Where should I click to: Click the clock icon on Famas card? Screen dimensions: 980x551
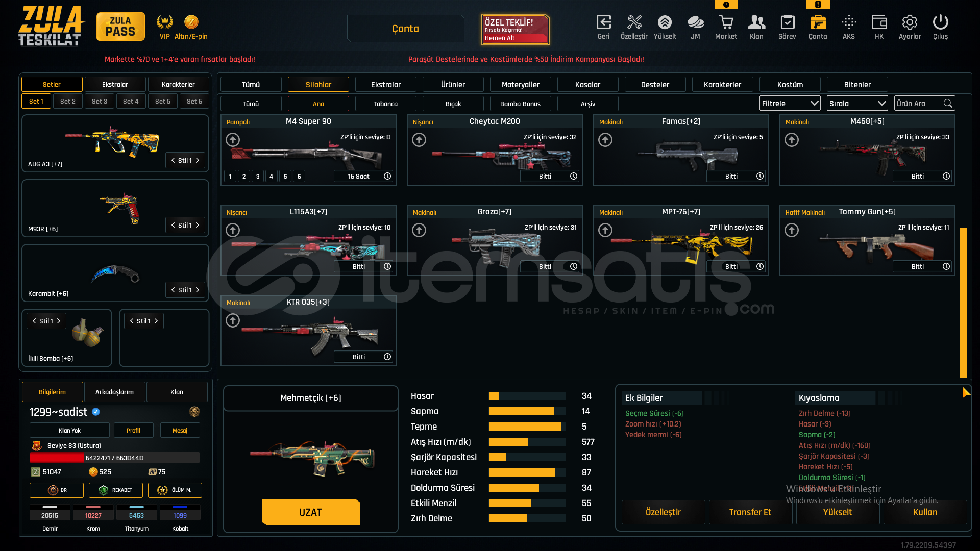point(760,176)
